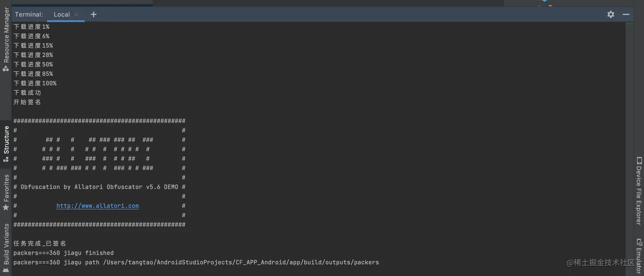Screen dimensions: 644x276
Task: Click the Device File Explorer icon
Action: click(x=639, y=160)
